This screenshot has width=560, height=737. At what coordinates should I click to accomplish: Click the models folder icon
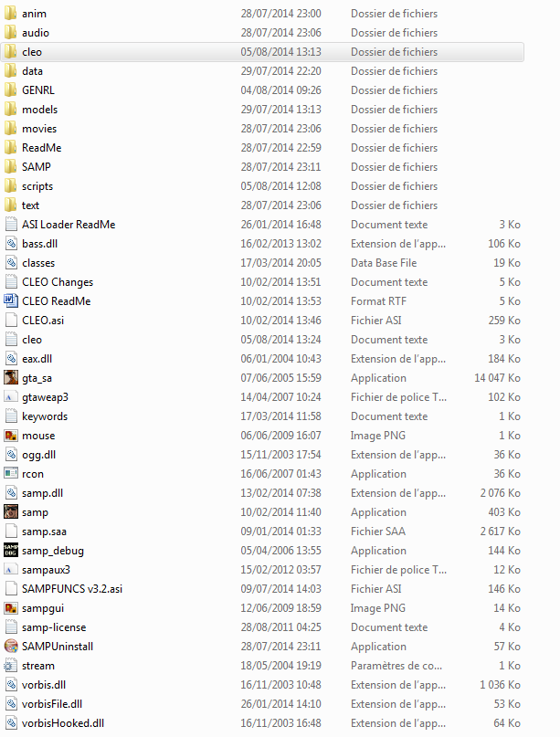[11, 109]
